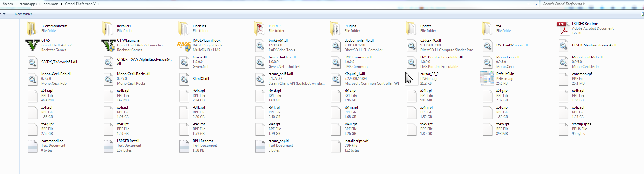
Task: Open the address bar history dropdown
Action: (528, 4)
